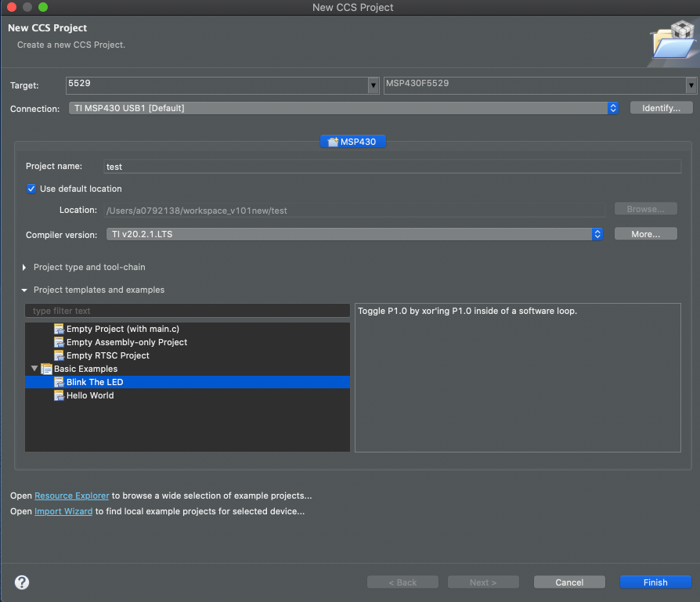Image resolution: width=700 pixels, height=602 pixels.
Task: Switch to the MSP430 tab
Action: click(352, 141)
